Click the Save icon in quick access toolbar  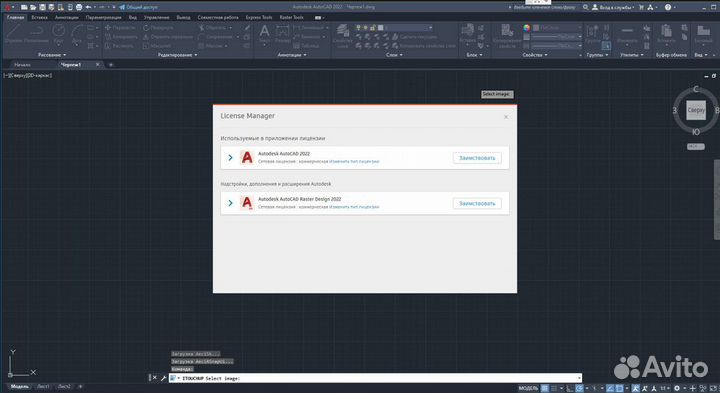[x=42, y=7]
